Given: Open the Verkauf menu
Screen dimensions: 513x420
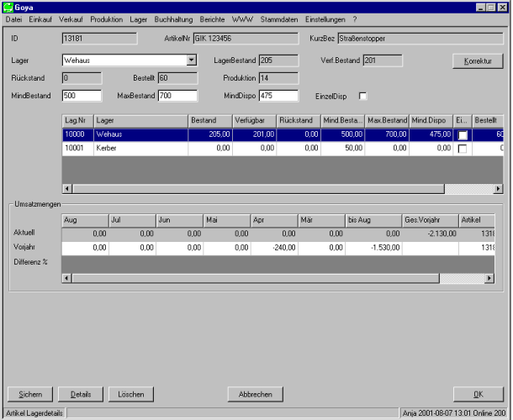Looking at the screenshot, I should click(x=71, y=19).
